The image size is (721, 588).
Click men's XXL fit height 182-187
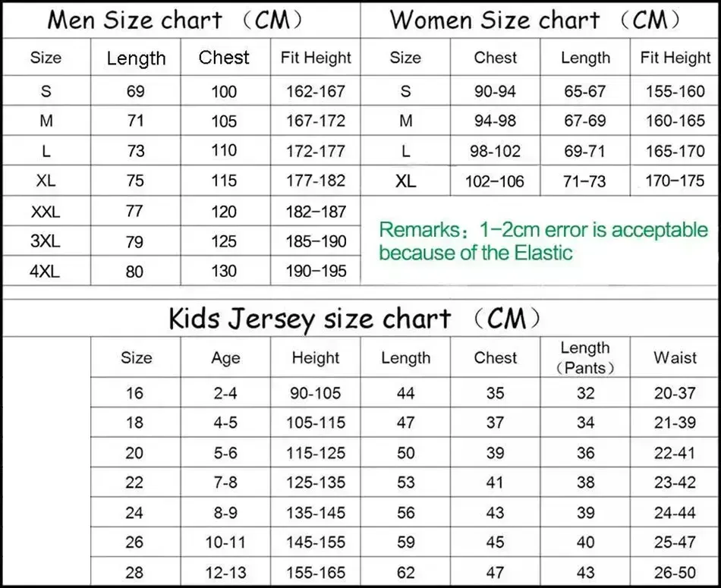click(316, 212)
